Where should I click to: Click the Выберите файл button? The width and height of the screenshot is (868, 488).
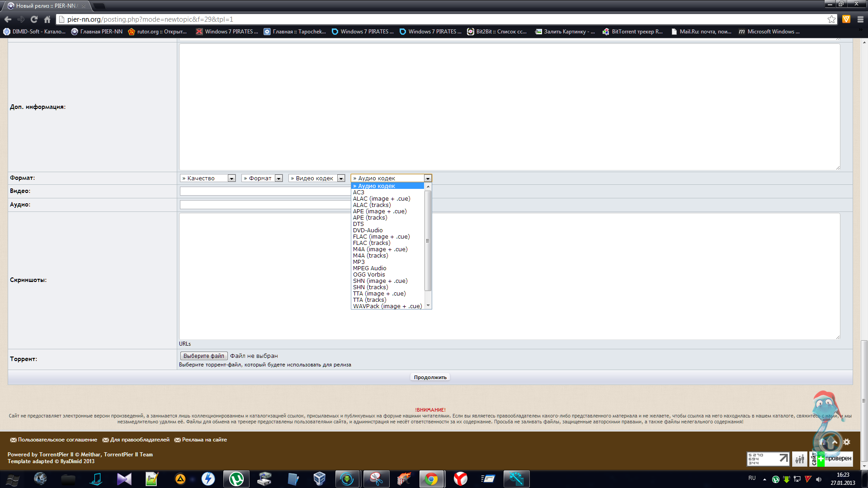click(203, 356)
